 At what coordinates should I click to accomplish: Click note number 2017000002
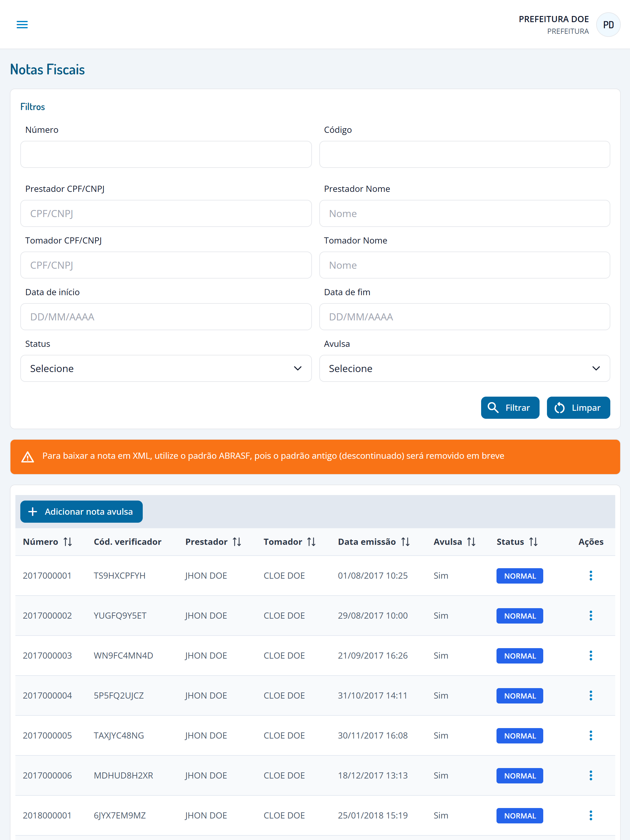point(47,616)
